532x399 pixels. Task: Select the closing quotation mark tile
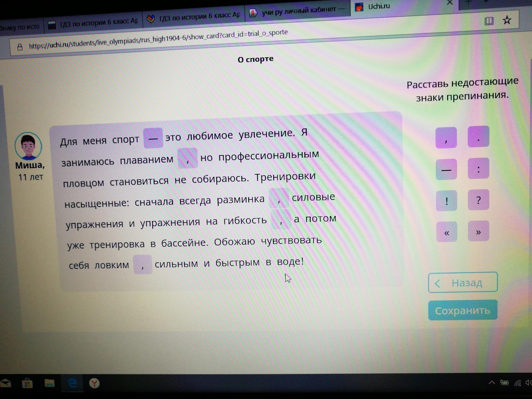pyautogui.click(x=478, y=231)
